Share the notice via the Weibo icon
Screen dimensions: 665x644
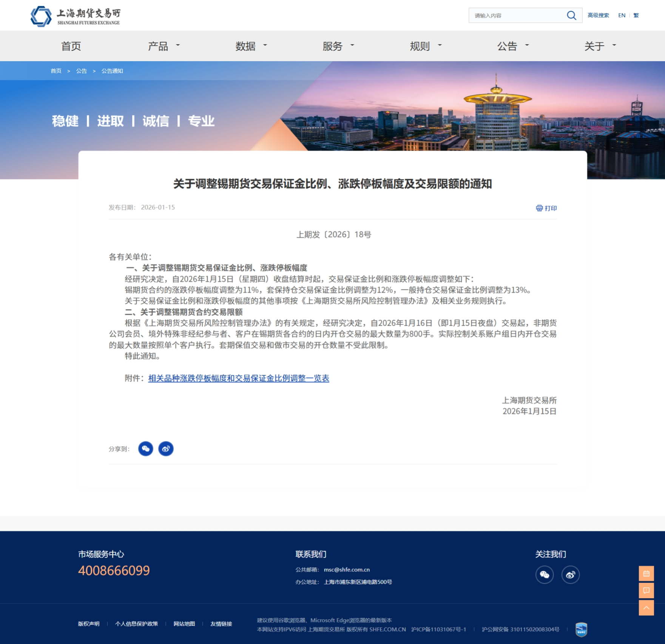tap(166, 449)
